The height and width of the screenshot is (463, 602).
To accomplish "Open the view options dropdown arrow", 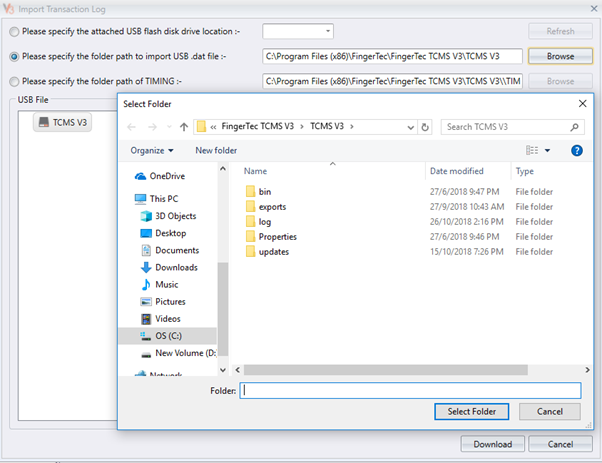I will [x=547, y=150].
